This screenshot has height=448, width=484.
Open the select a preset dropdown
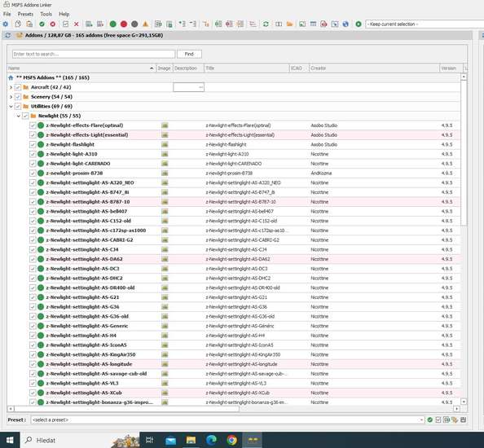(x=227, y=419)
